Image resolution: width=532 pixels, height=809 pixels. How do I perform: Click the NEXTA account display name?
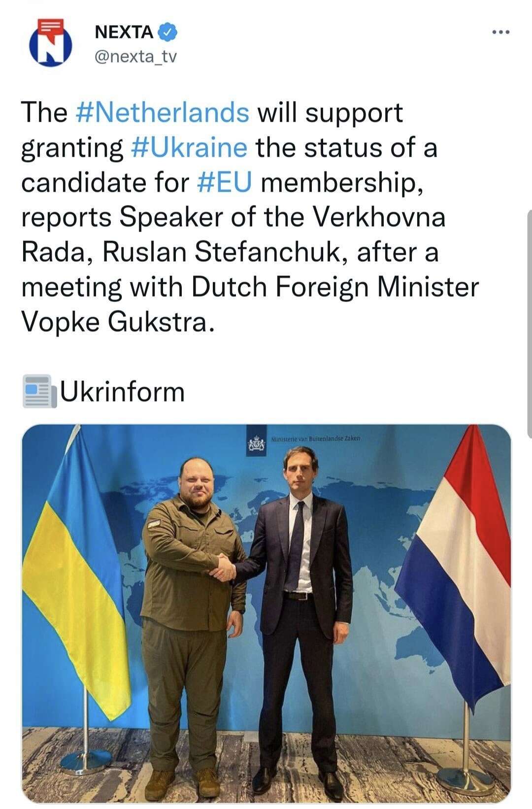[x=124, y=33]
